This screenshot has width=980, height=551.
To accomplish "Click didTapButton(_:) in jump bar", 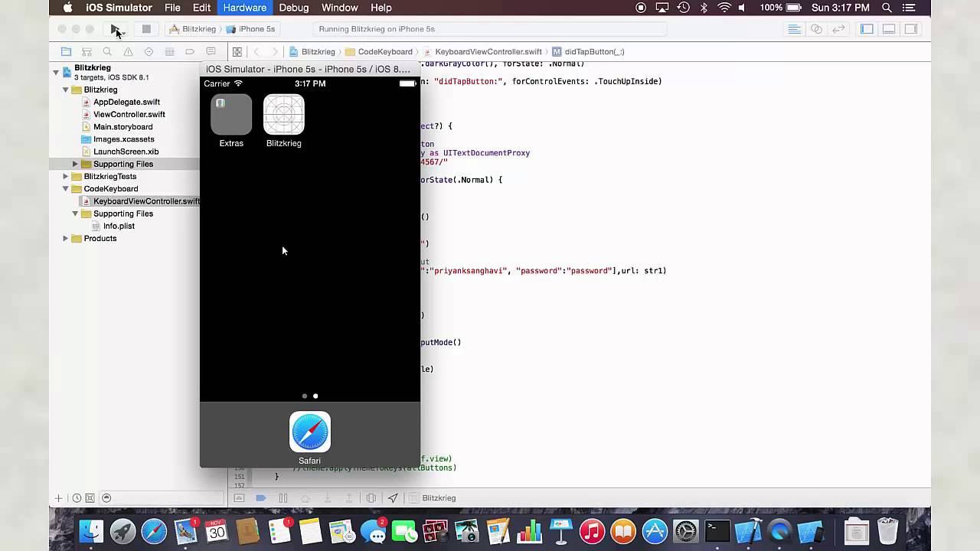I will (x=588, y=51).
